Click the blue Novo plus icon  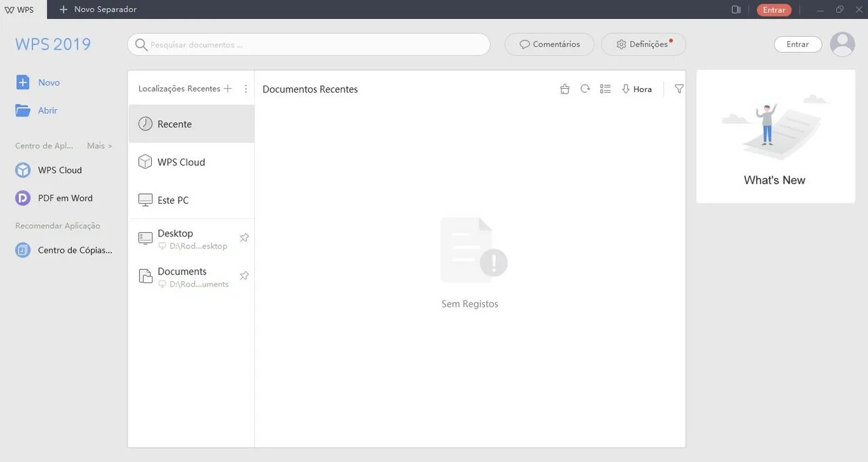(23, 83)
